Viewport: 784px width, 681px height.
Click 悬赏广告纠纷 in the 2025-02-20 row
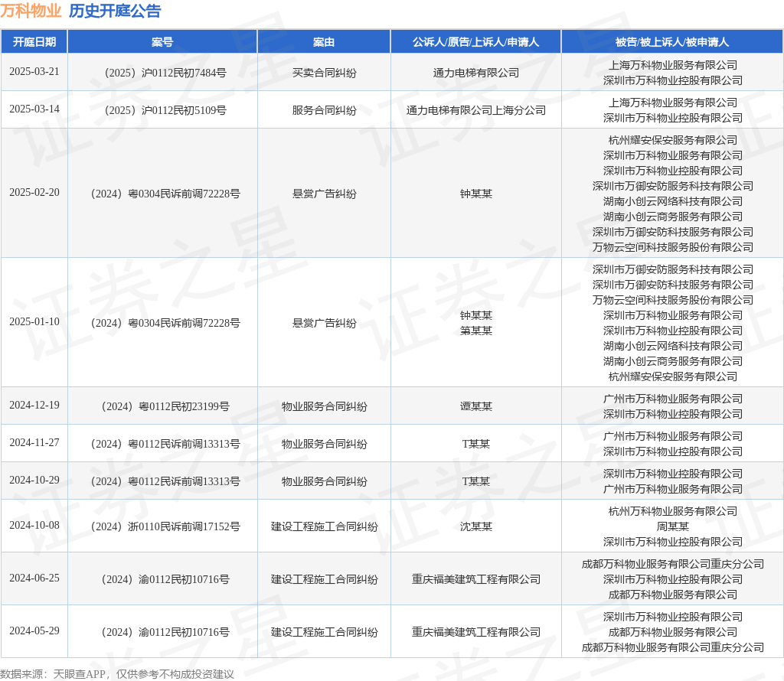(x=324, y=194)
